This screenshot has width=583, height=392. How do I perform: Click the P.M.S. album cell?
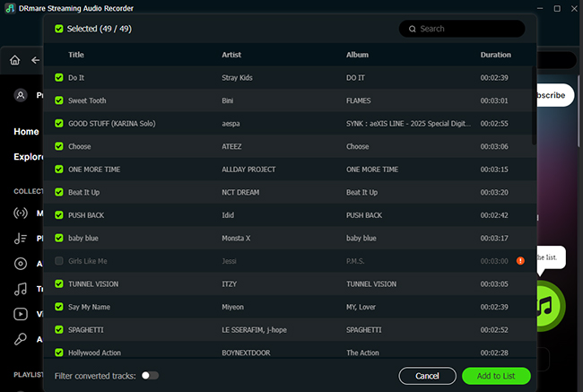tap(355, 261)
